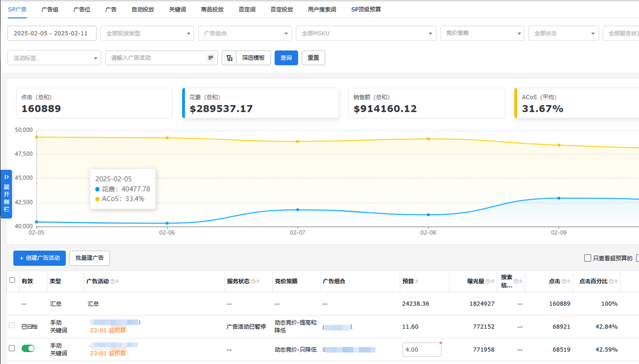Open the 活动标签 dropdown
Viewport: 639px width, 364px height.
(x=54, y=58)
